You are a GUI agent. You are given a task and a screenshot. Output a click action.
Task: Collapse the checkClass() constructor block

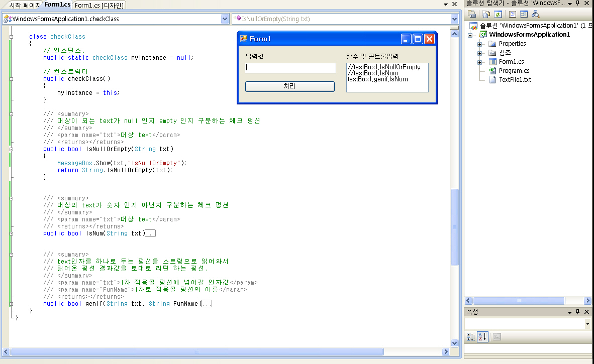12,79
